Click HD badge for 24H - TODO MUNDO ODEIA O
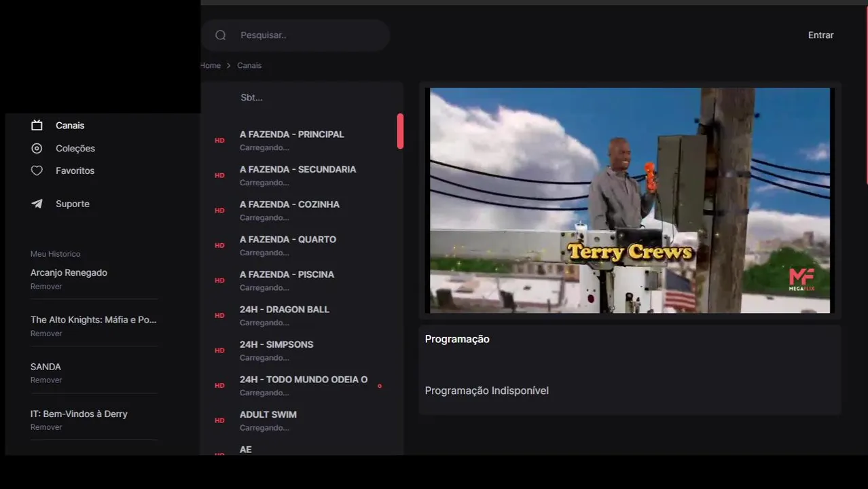Viewport: 868px width, 489px height. [219, 385]
